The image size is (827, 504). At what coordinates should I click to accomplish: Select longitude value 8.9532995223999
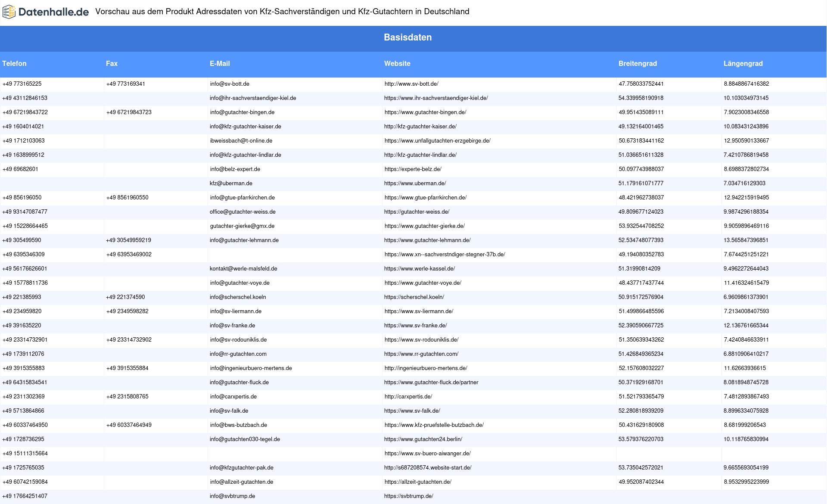click(746, 482)
